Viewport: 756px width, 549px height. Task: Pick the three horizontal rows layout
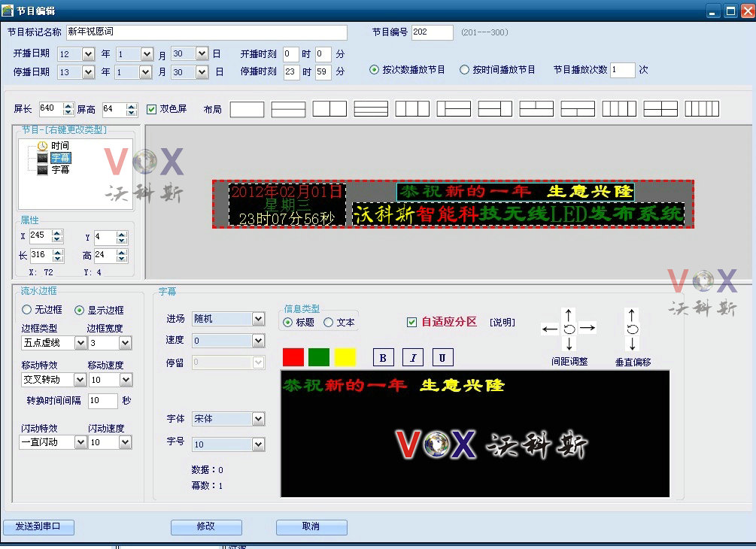371,109
